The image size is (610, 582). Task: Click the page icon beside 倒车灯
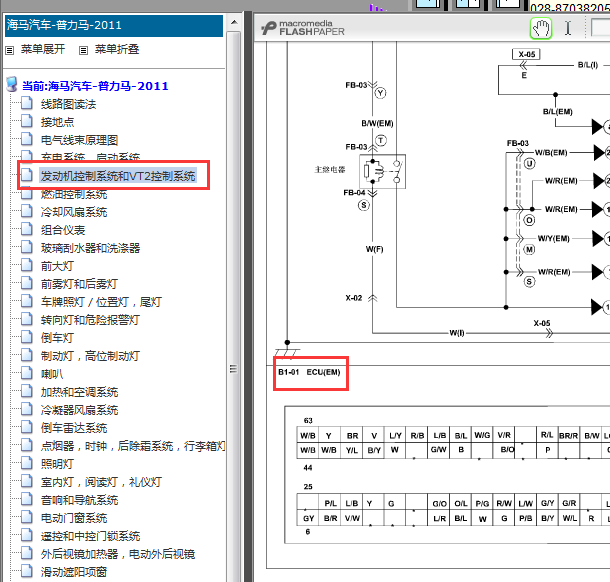(x=26, y=337)
